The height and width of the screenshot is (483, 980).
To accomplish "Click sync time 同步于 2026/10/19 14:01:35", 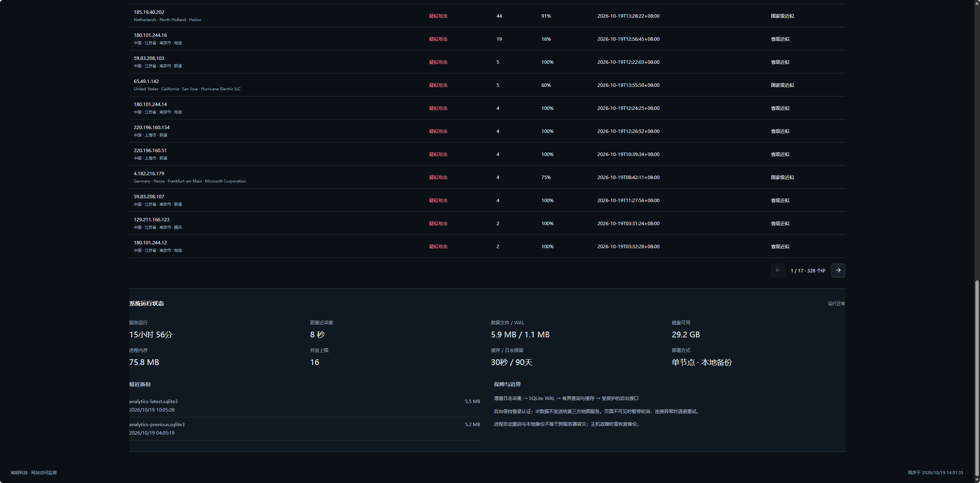I will tap(935, 473).
